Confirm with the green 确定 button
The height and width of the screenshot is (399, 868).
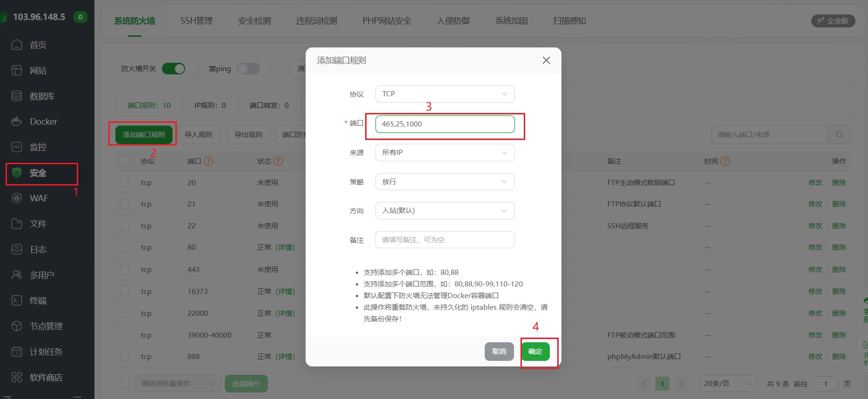click(535, 352)
